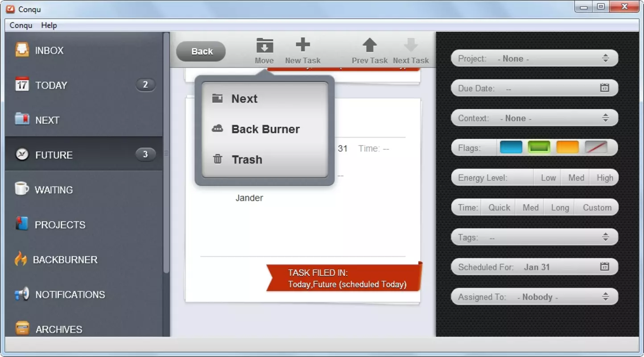Go to Prev Task arrow
Image resolution: width=644 pixels, height=357 pixels.
coord(369,45)
